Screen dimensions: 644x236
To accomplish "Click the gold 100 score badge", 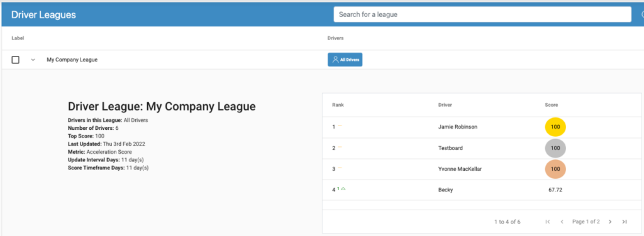I will click(555, 127).
